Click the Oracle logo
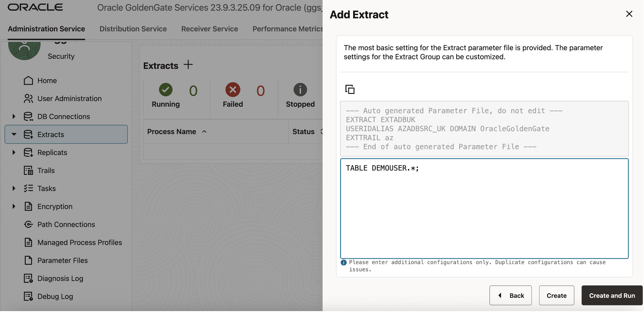Screen dimensions: 644x313 point(35,7)
